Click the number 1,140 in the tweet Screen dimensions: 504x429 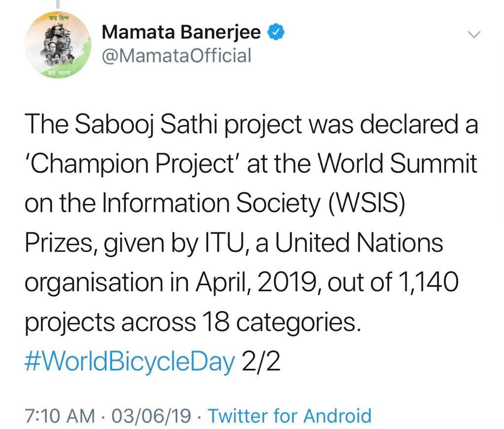[428, 283]
